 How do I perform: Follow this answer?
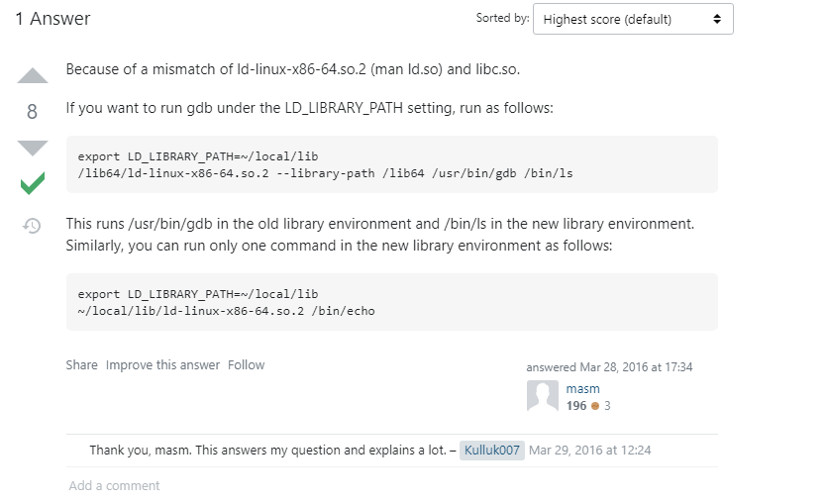click(246, 365)
